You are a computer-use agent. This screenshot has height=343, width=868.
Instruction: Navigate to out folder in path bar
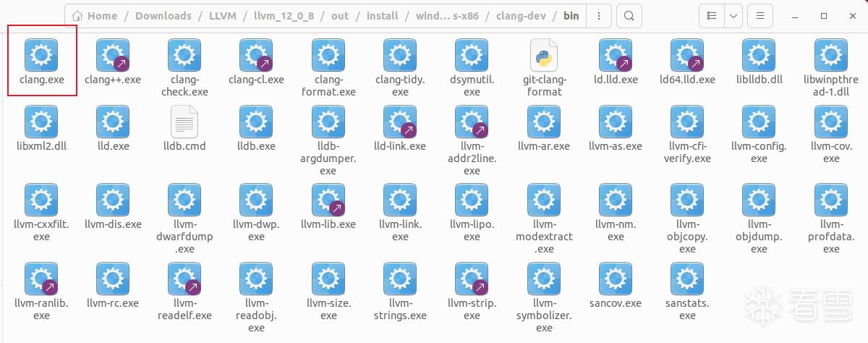coord(340,15)
